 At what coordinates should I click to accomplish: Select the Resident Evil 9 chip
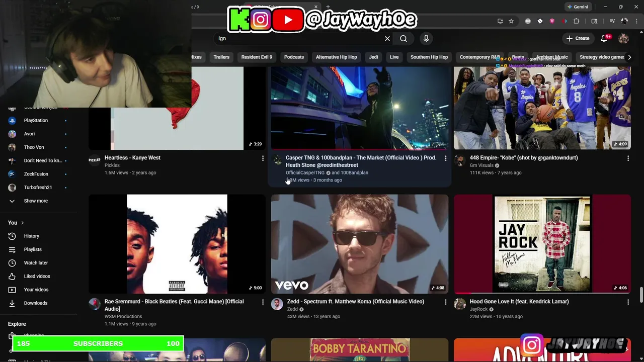tap(257, 57)
